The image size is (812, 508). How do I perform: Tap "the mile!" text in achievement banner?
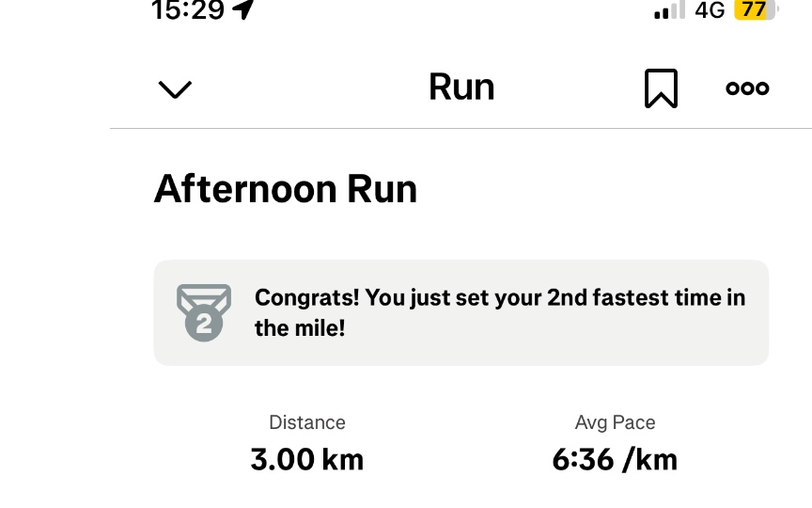[x=300, y=329]
